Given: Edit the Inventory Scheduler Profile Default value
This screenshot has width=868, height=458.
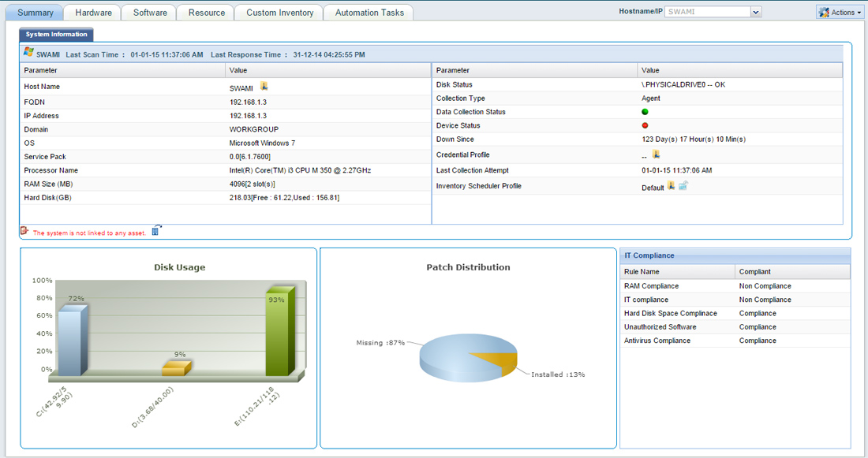Looking at the screenshot, I should coord(671,186).
